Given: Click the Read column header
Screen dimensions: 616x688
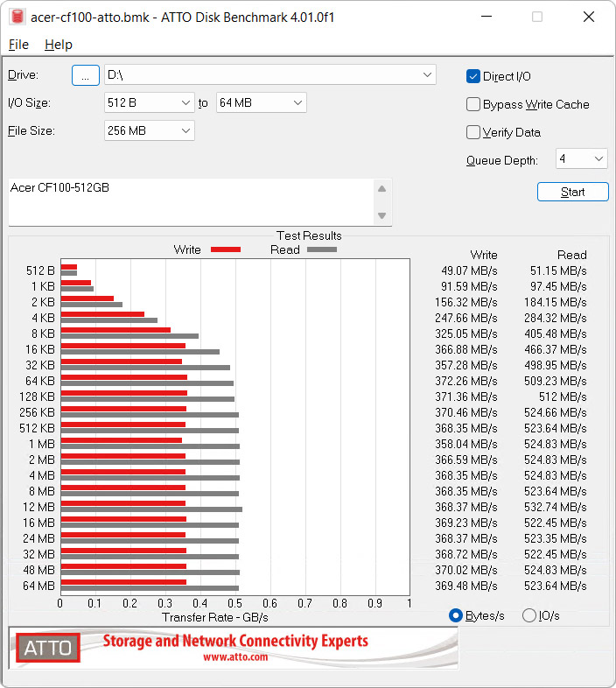Looking at the screenshot, I should click(x=571, y=255).
